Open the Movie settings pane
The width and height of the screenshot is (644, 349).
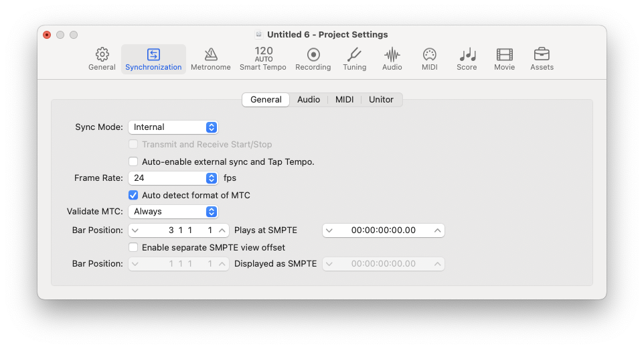[x=504, y=59]
